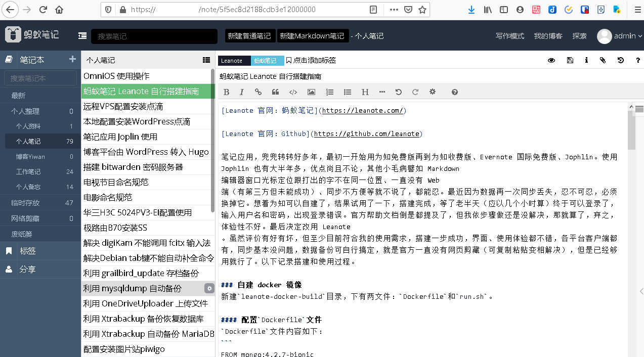Insert a hyperlink via the editor toolbar
Image resolution: width=644 pixels, height=357 pixels.
click(x=258, y=92)
